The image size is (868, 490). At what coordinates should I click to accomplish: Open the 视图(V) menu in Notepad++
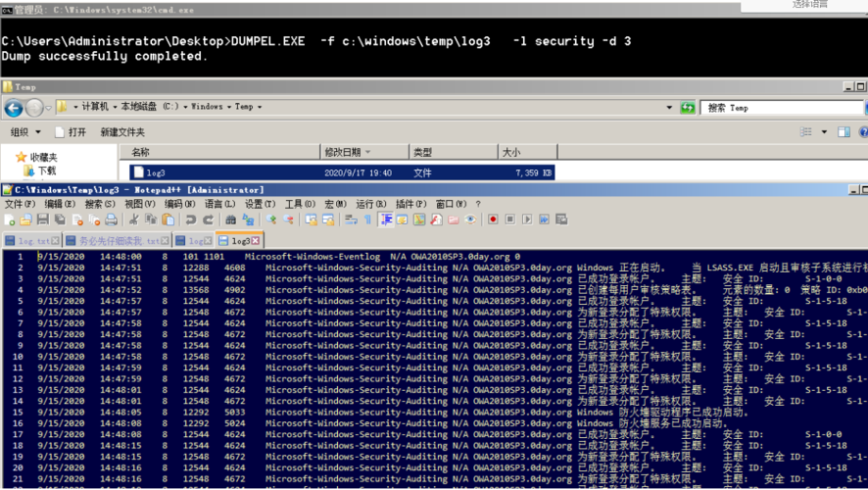139,204
